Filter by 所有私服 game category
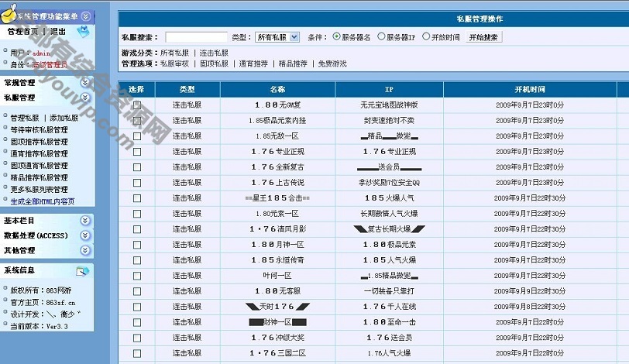This screenshot has width=629, height=364. [x=174, y=53]
